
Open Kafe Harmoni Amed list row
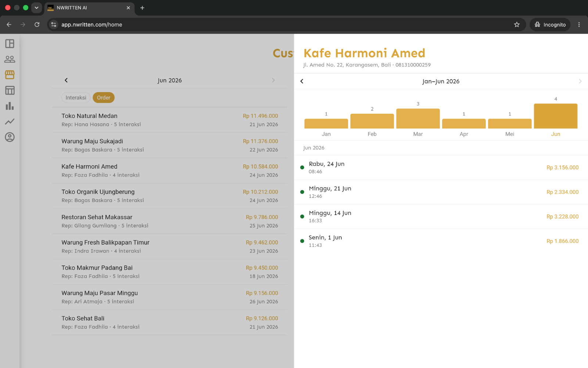[170, 171]
